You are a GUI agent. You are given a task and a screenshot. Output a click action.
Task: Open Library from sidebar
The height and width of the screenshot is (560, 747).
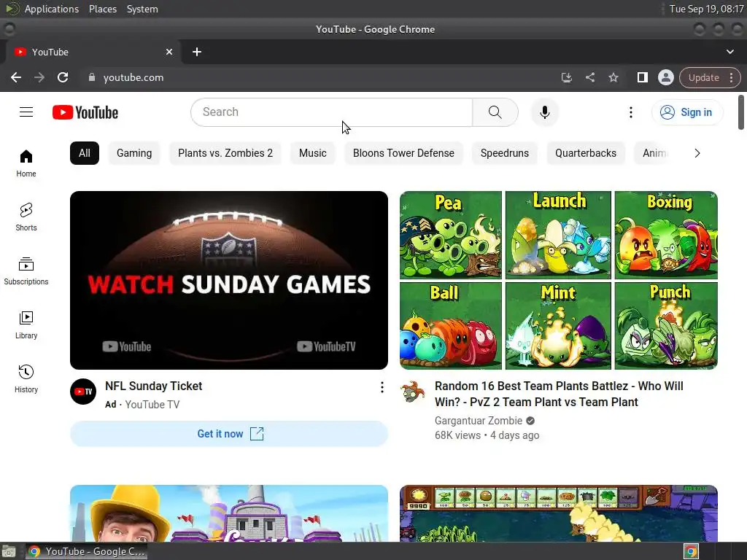pyautogui.click(x=26, y=324)
